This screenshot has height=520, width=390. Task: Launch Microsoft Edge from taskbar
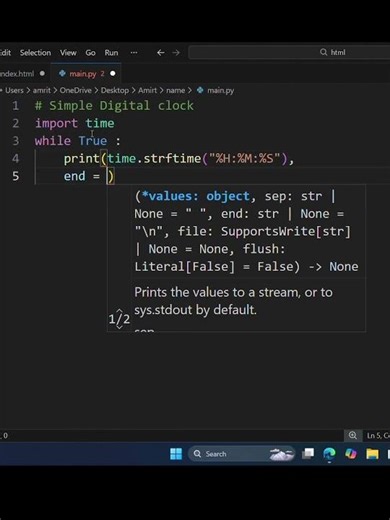pyautogui.click(x=329, y=454)
